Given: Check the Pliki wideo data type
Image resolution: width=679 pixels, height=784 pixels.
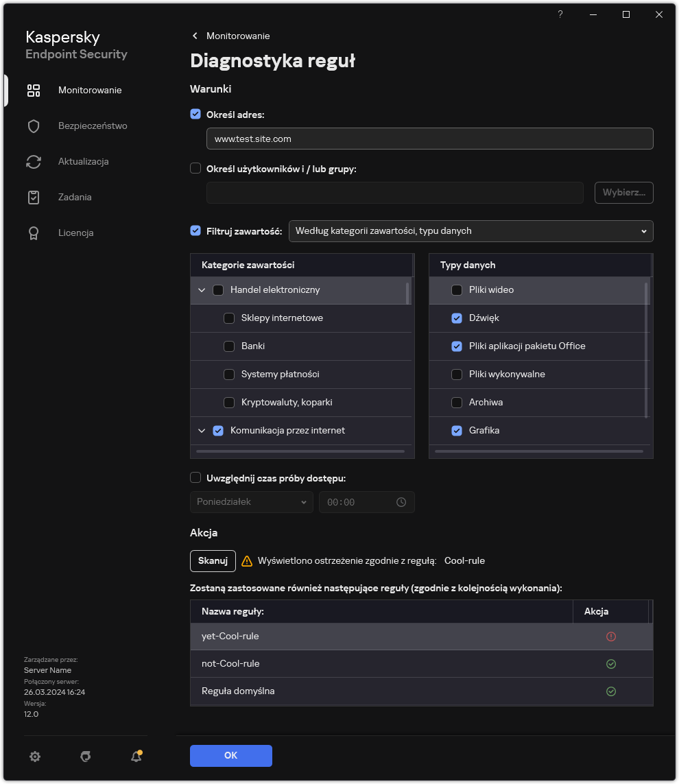Looking at the screenshot, I should (457, 290).
